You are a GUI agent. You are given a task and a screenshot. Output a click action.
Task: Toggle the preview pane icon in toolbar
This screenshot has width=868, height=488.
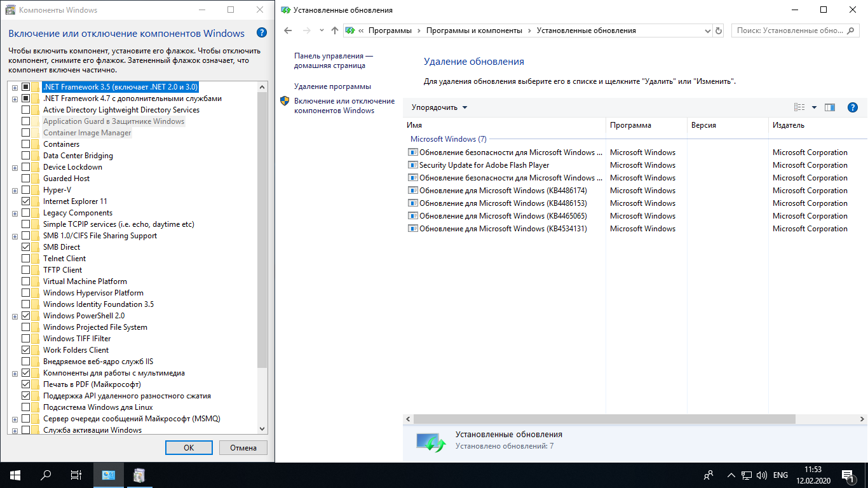click(829, 107)
